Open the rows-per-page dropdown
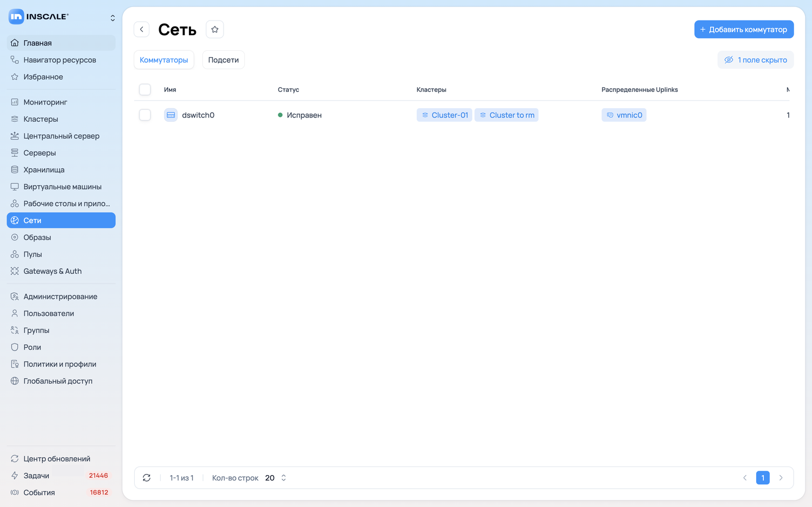 pos(276,478)
